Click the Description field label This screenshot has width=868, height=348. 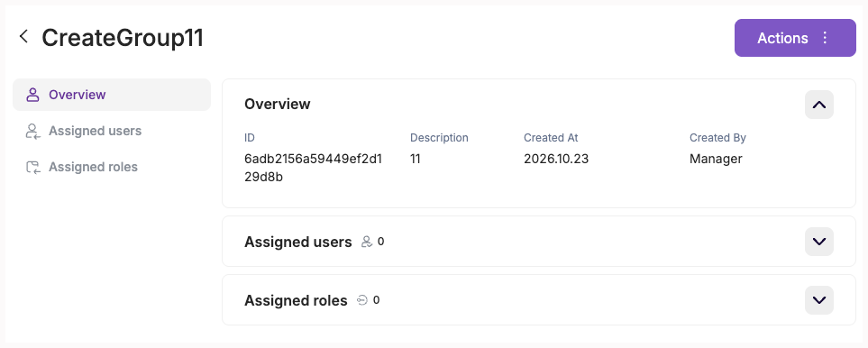(x=439, y=138)
